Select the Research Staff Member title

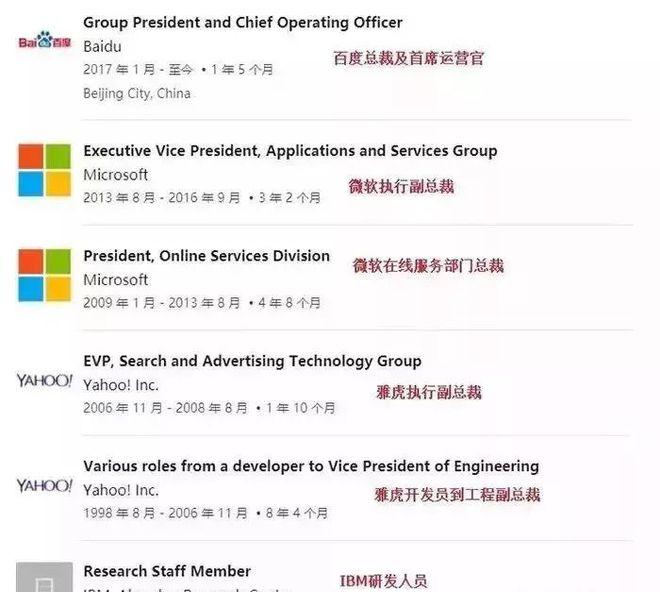tap(167, 571)
